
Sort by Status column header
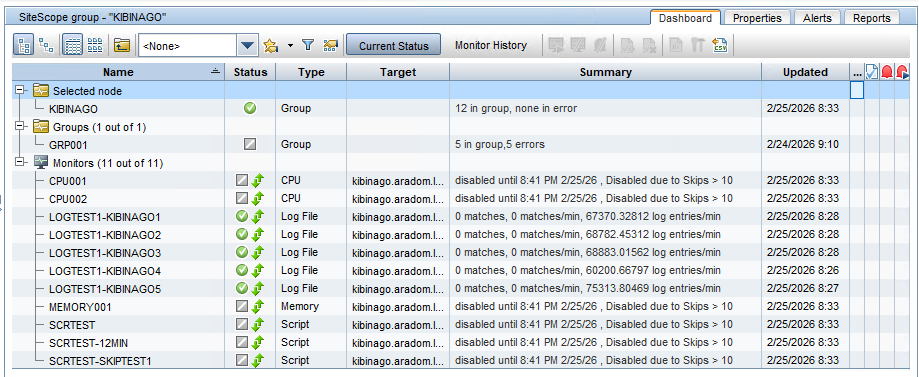tap(250, 72)
